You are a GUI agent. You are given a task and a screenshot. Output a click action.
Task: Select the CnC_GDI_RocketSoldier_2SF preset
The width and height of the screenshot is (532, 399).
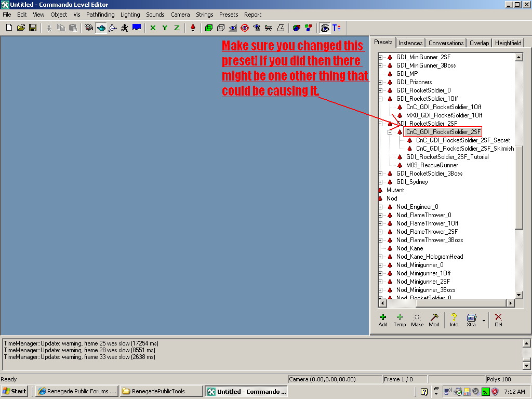coord(443,132)
